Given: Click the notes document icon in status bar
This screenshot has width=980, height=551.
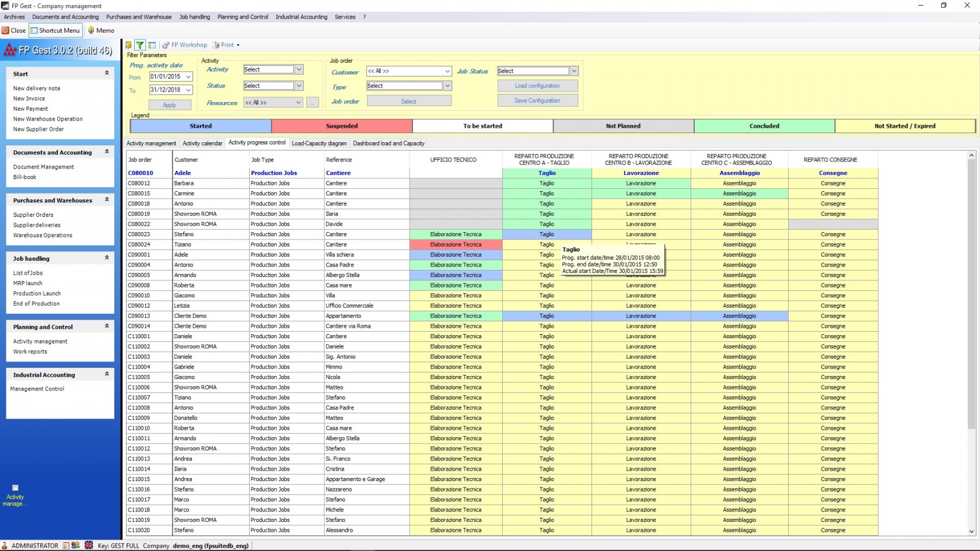Looking at the screenshot, I should point(66,546).
